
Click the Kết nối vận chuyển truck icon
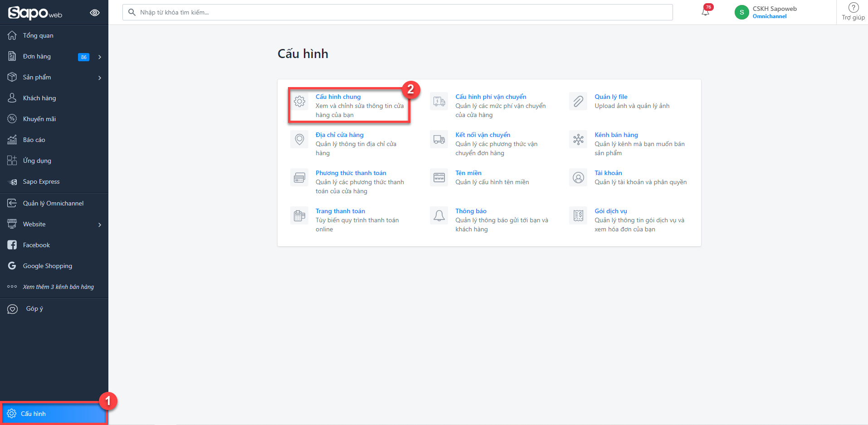(x=439, y=139)
